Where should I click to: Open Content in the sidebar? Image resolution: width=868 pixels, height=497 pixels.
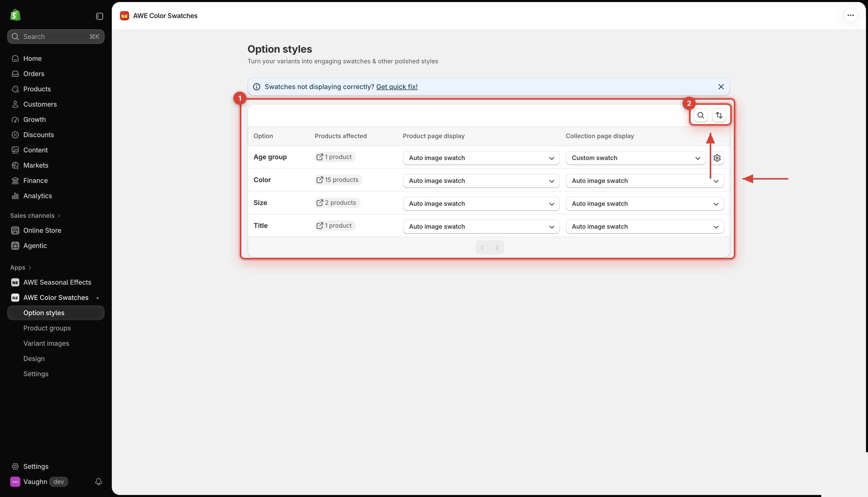[56, 150]
